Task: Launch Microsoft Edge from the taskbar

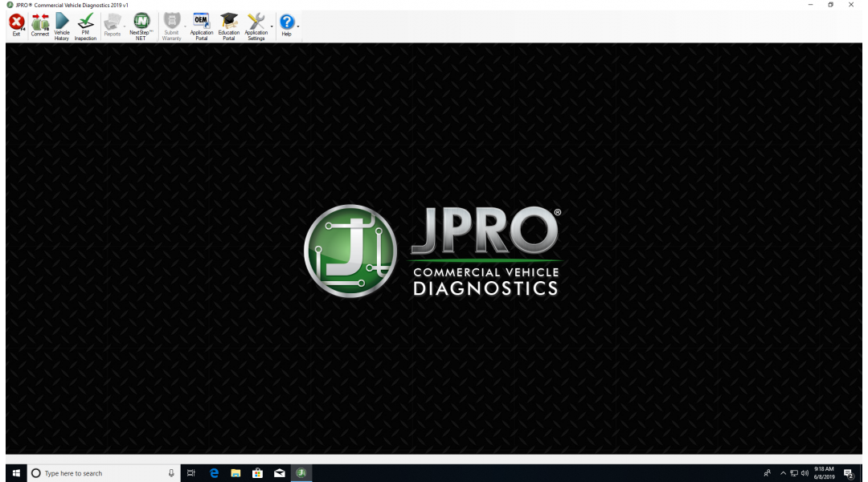Action: pyautogui.click(x=214, y=473)
